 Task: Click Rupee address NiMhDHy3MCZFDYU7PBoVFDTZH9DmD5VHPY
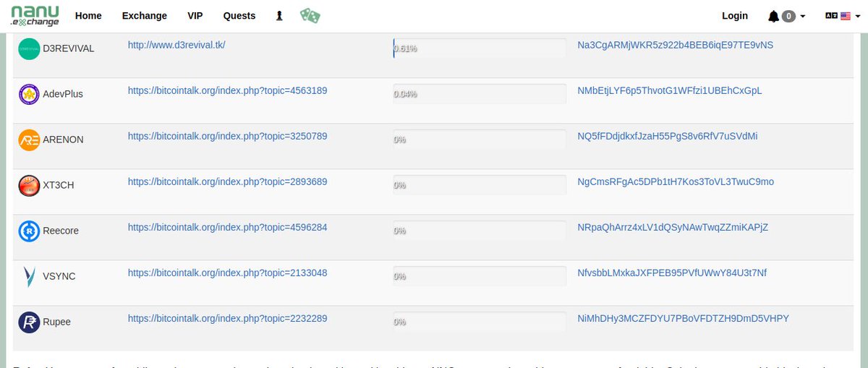pyautogui.click(x=683, y=318)
